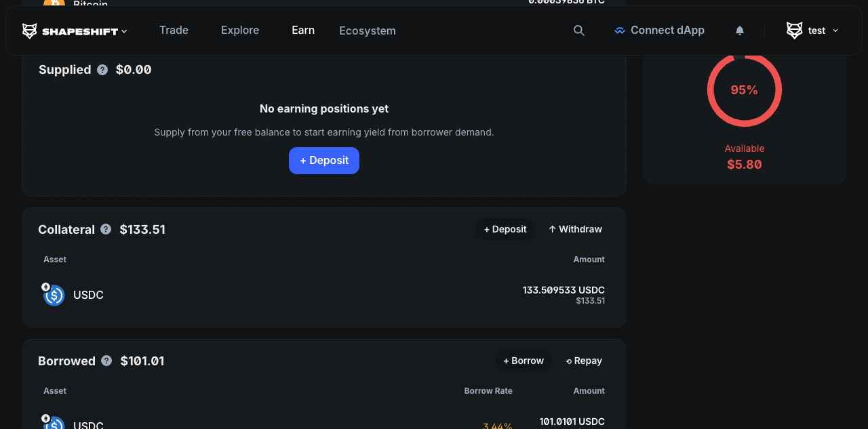Click the fox avatar next to test
This screenshot has width=868, height=429.
click(794, 30)
